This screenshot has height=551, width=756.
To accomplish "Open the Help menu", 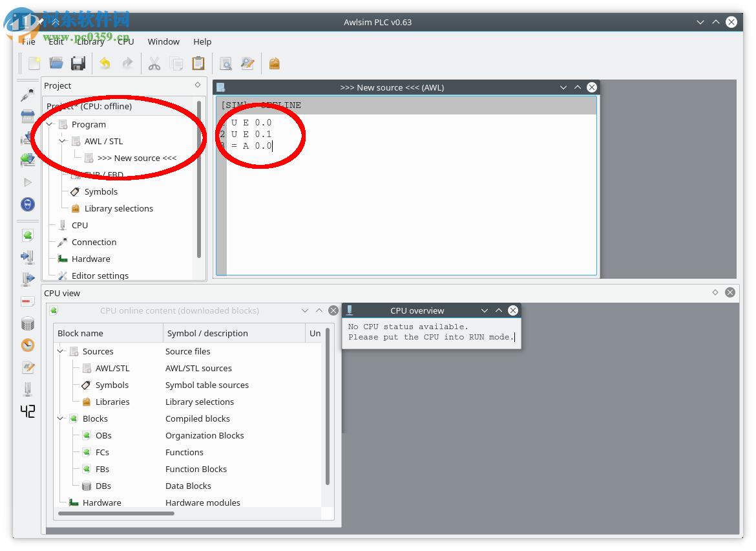I will (202, 41).
